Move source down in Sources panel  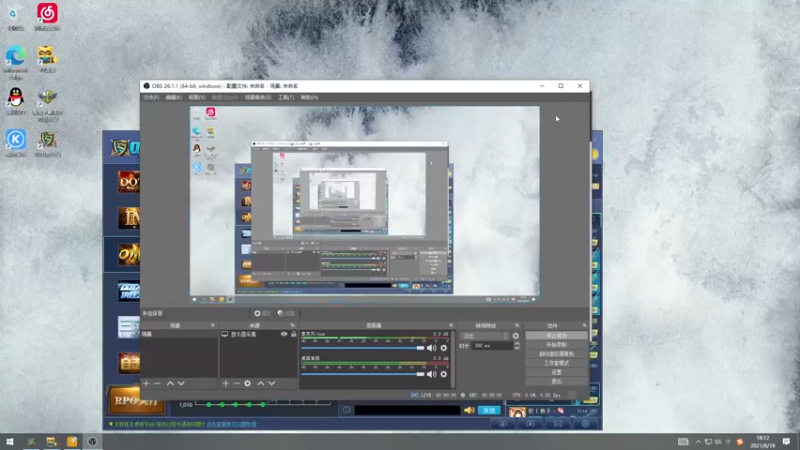271,383
